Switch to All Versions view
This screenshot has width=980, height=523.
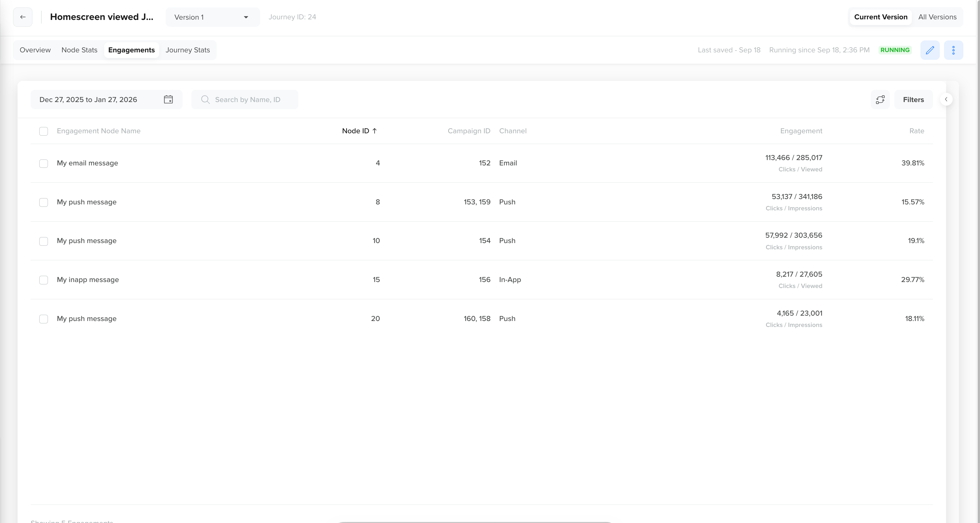937,17
